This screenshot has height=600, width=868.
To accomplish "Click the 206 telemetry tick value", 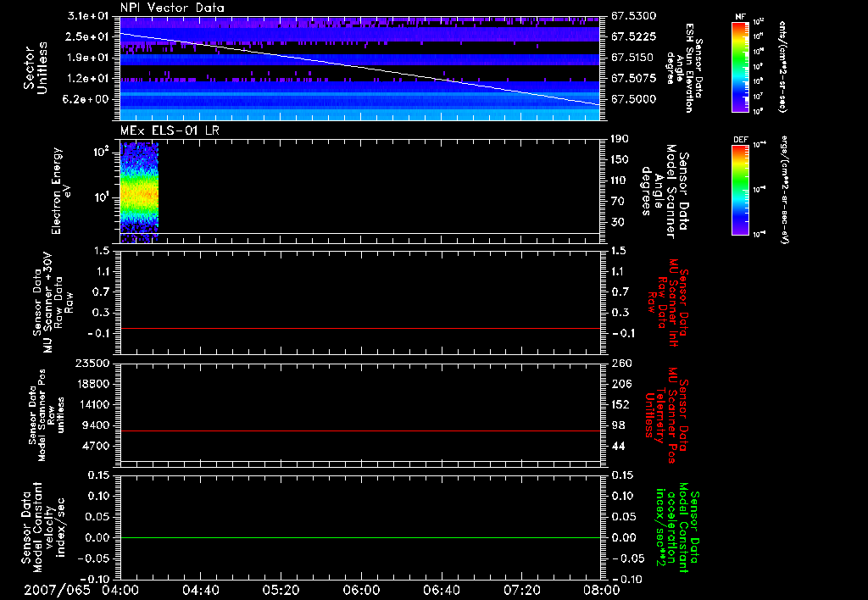I will click(620, 384).
